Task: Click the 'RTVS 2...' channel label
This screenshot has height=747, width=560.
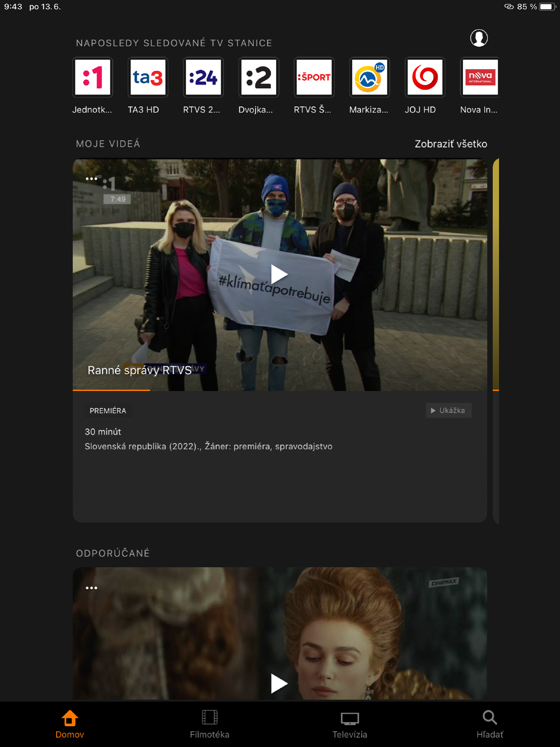Action: tap(201, 110)
